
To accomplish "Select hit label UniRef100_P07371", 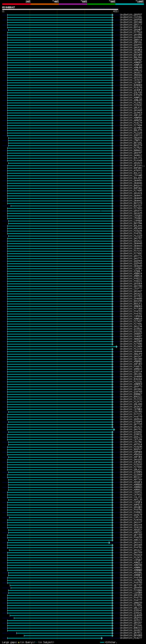I will [x=131, y=414].
